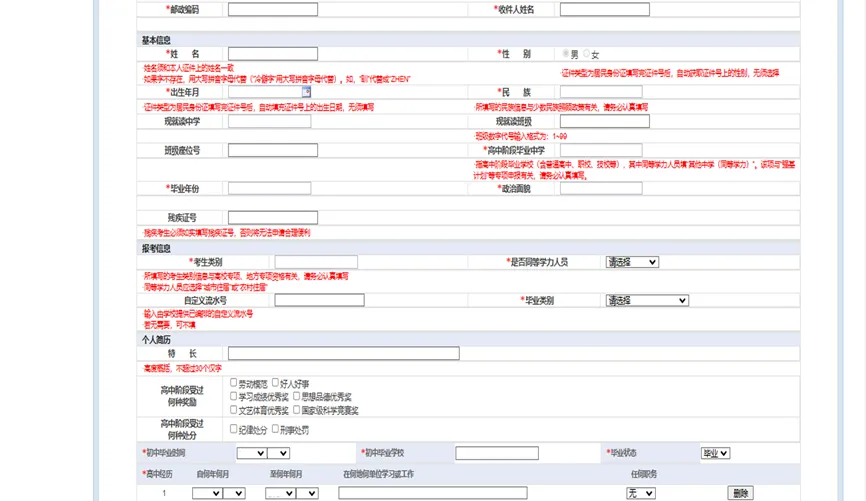Image resolution: width=866 pixels, height=501 pixels.
Task: Select the 男 gender radio button
Action: (566, 54)
